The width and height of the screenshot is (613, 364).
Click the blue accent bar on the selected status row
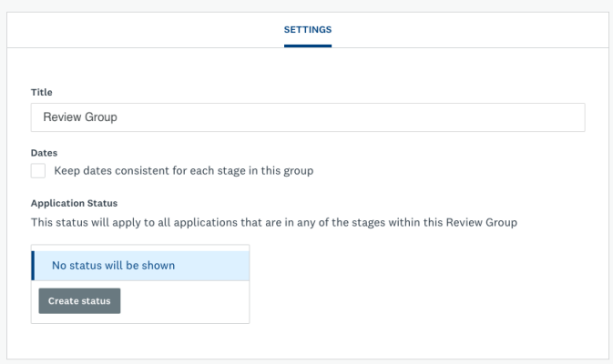pos(33,266)
